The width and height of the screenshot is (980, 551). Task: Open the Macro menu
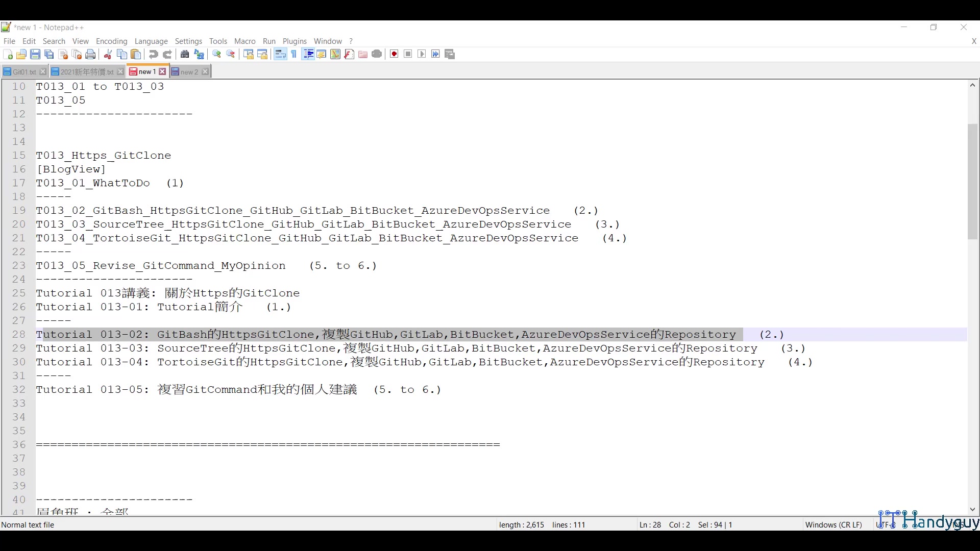[x=244, y=41]
